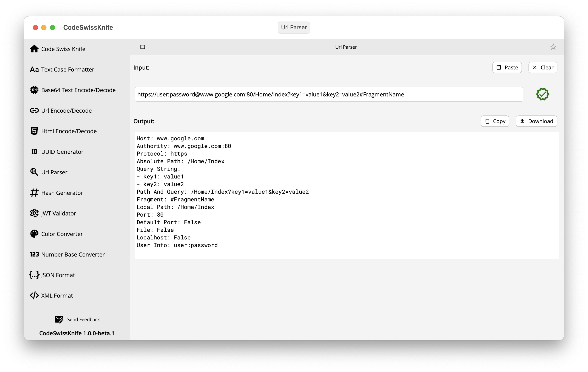Paste clipboard into input

click(507, 67)
